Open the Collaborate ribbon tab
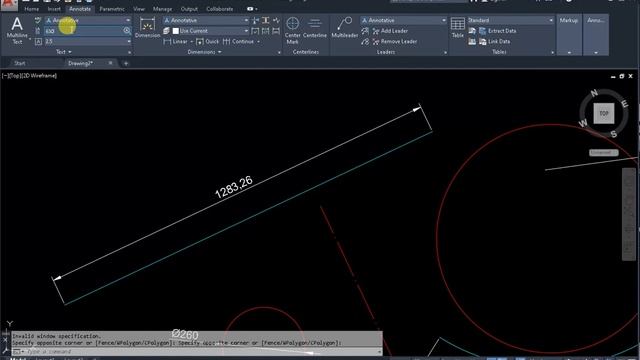 (220, 9)
